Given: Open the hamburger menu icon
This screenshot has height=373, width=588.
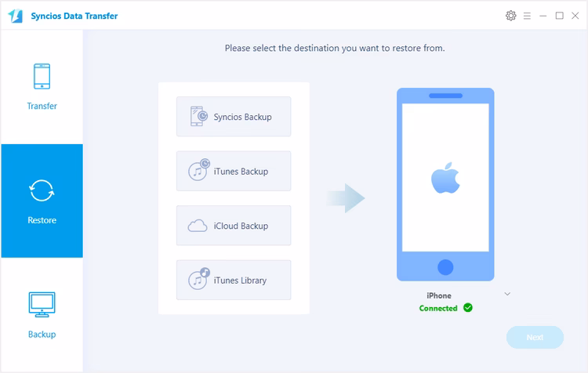Looking at the screenshot, I should 527,16.
